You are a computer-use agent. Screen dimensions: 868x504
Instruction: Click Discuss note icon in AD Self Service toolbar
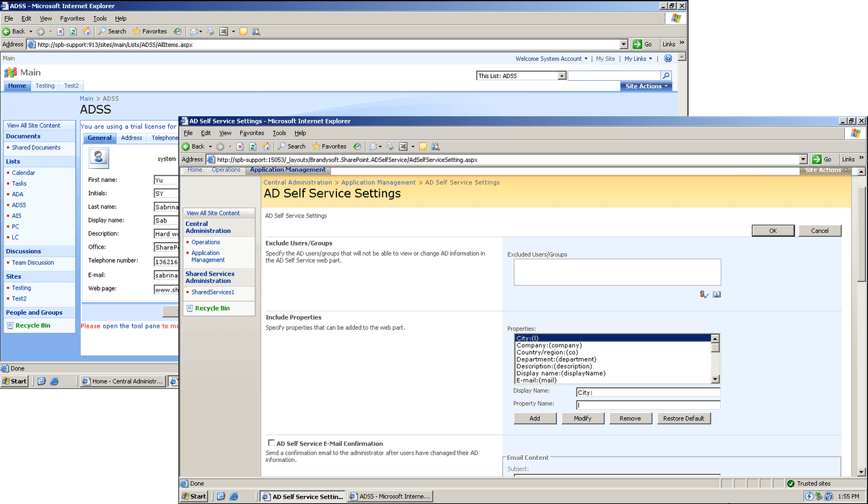pos(423,146)
